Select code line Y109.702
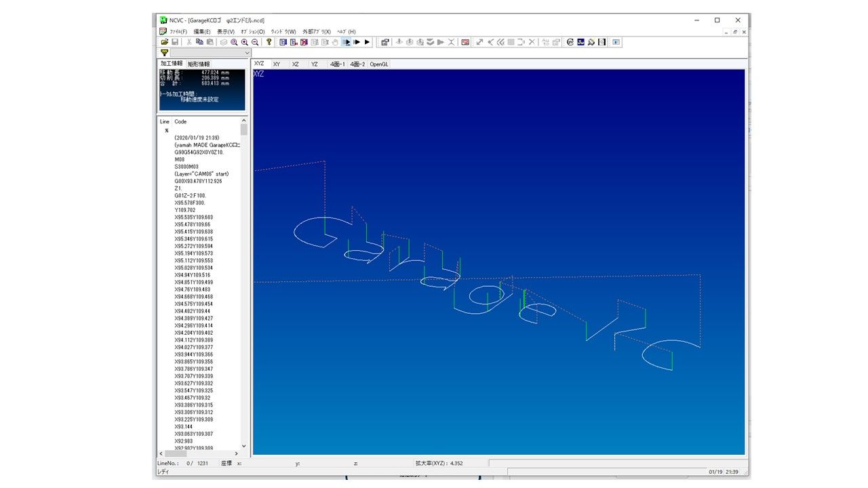Screen dimensions: 868x488 click(184, 209)
